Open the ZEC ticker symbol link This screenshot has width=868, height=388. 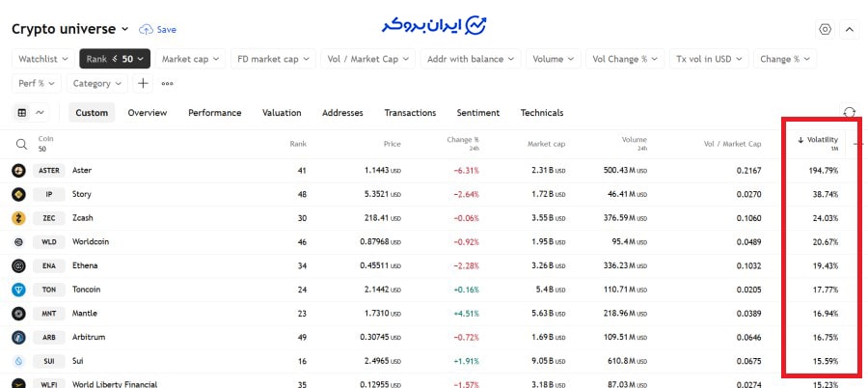48,218
